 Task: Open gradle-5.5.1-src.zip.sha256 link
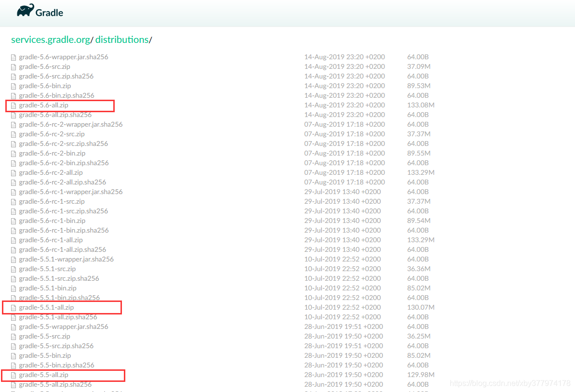[x=59, y=278]
